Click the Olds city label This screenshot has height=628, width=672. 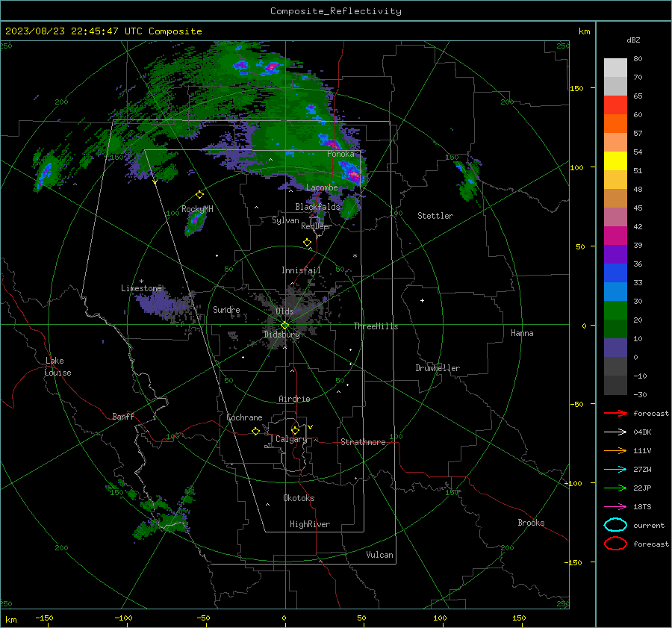pyautogui.click(x=284, y=311)
